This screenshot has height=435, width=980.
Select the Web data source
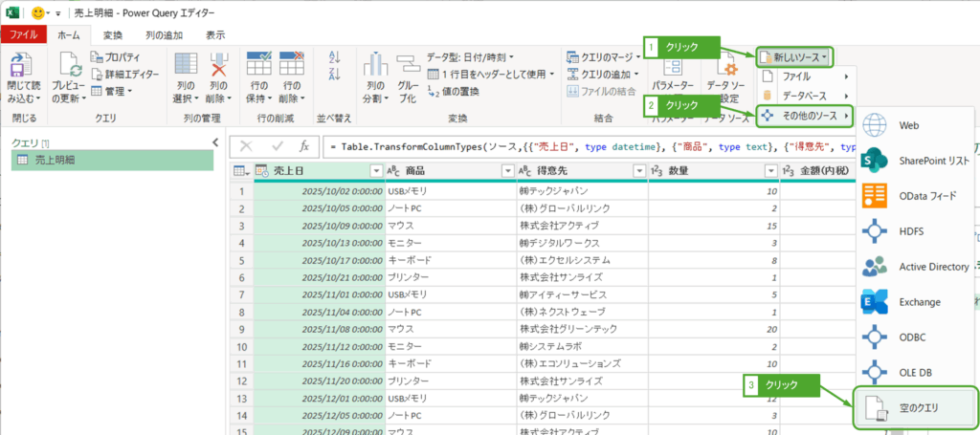tap(907, 126)
